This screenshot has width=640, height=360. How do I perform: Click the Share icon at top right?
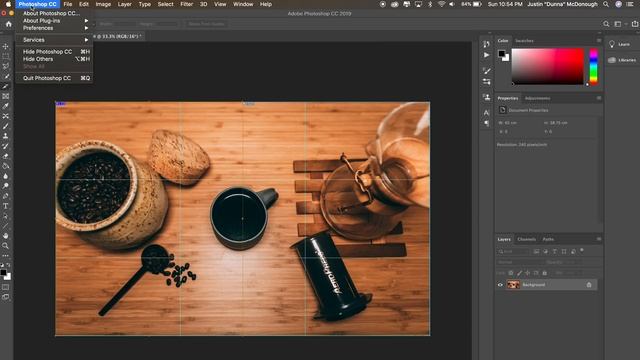tap(635, 24)
